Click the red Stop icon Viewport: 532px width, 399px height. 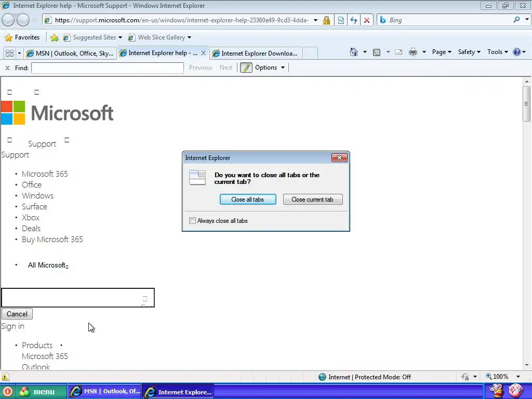point(367,20)
